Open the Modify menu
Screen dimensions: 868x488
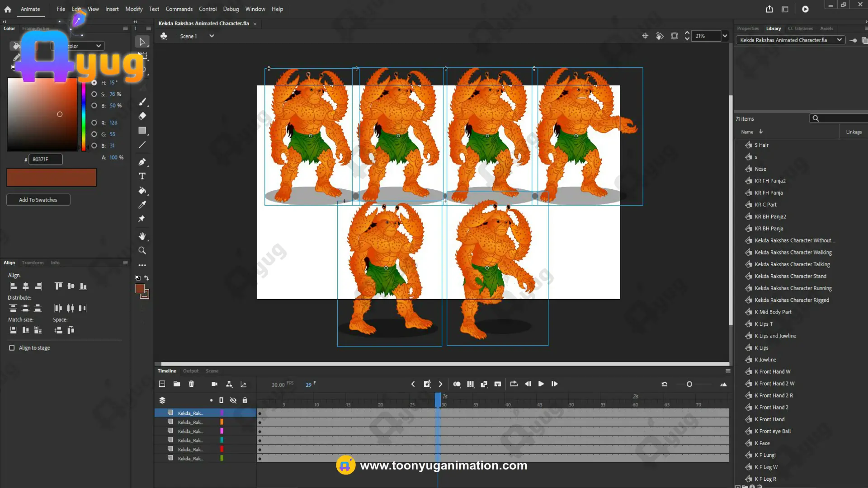134,9
